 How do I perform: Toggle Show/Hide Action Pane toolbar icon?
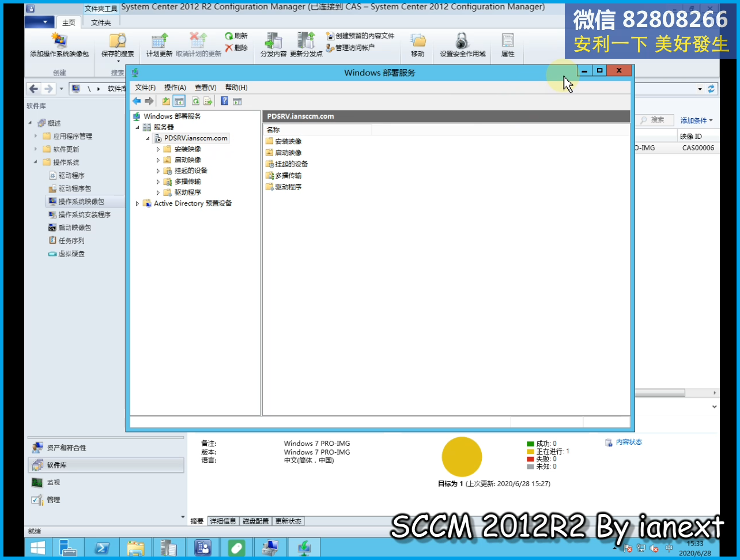[x=237, y=101]
